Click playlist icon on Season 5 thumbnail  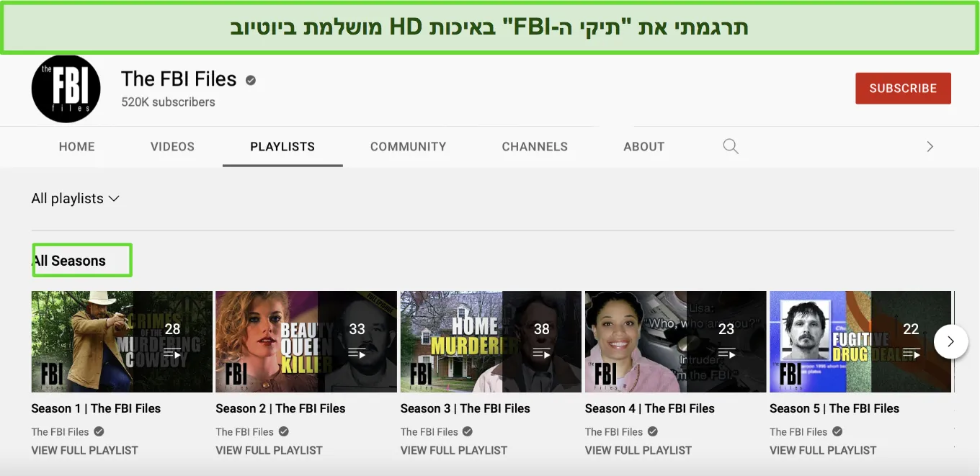[911, 354]
